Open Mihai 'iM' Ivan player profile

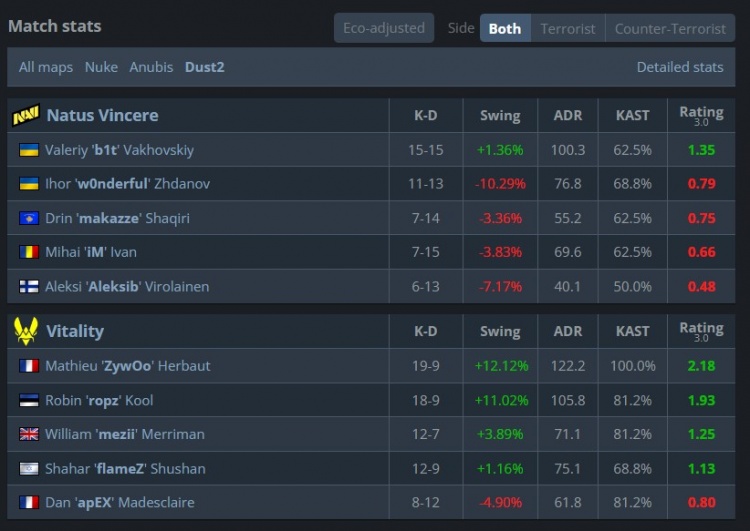click(91, 252)
